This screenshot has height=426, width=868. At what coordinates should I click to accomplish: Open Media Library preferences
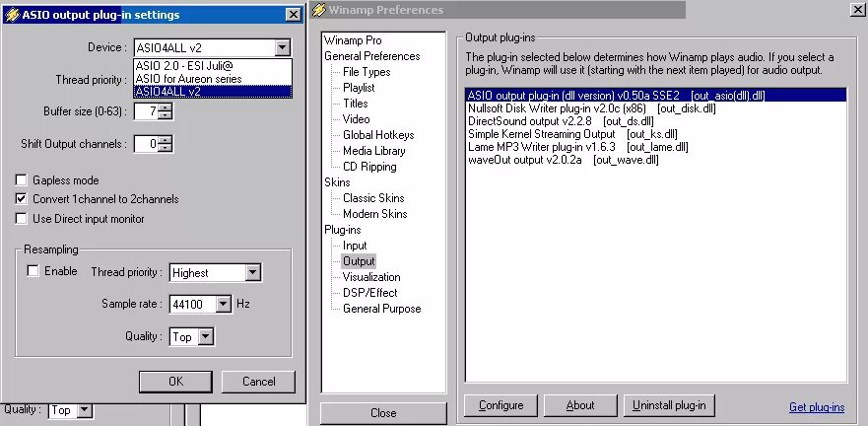(x=373, y=151)
